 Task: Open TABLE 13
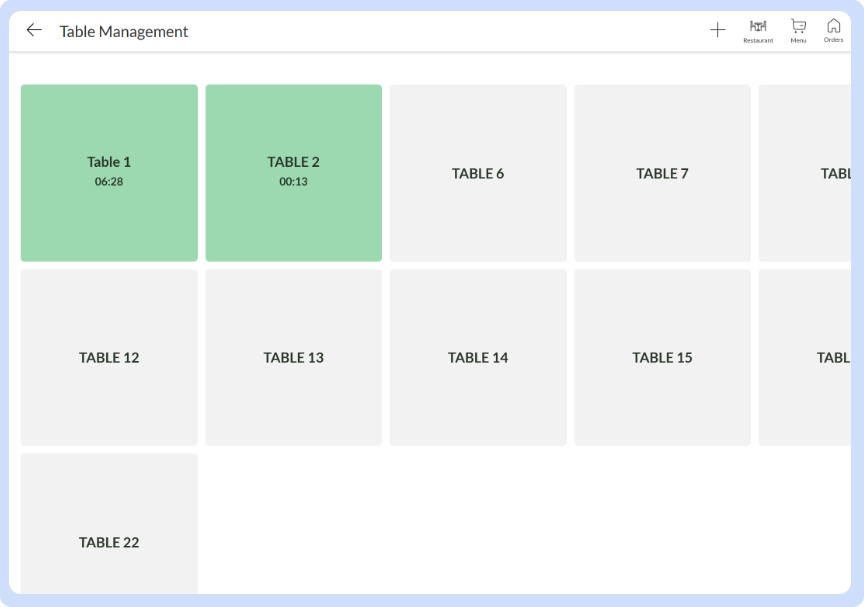coord(293,357)
